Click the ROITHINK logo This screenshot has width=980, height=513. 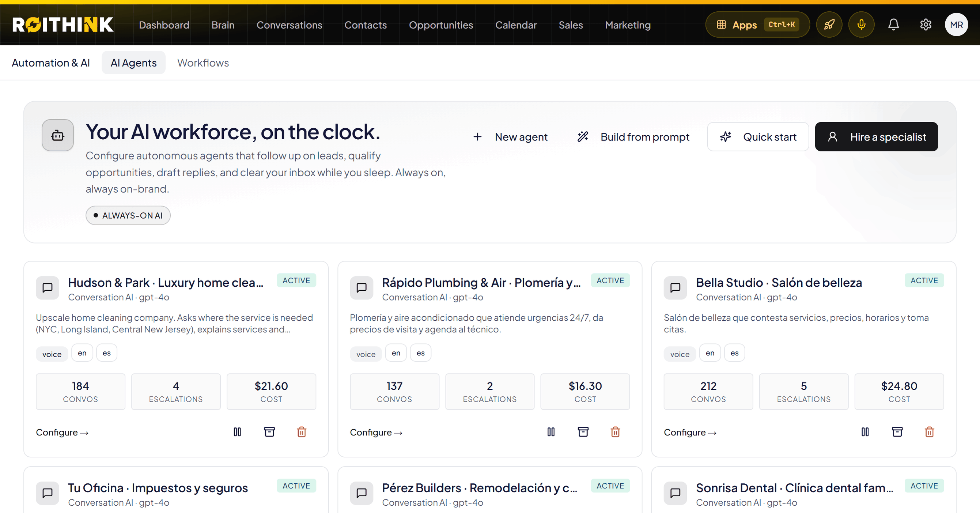[63, 25]
